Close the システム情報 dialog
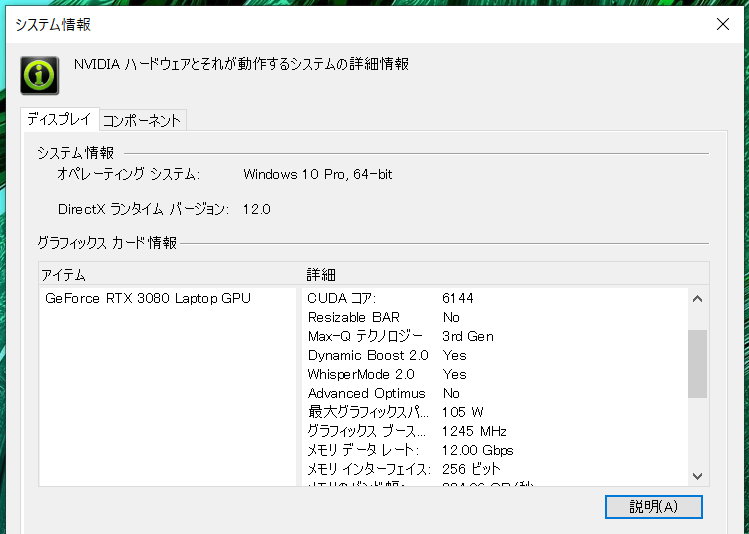Viewport: 749px width, 534px height. tap(723, 24)
